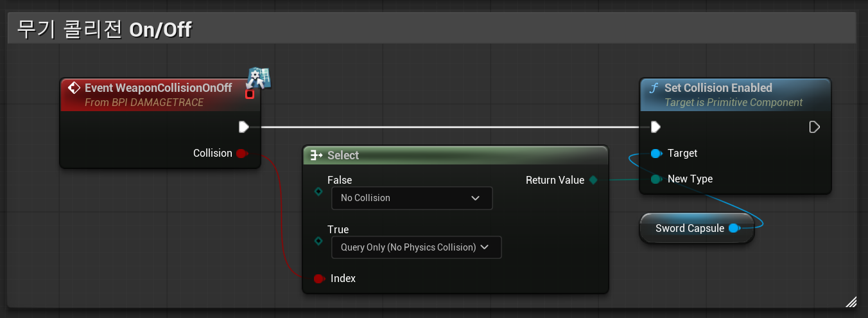868x318 pixels.
Task: Click the red delegate pin on event node
Action: coord(250,94)
